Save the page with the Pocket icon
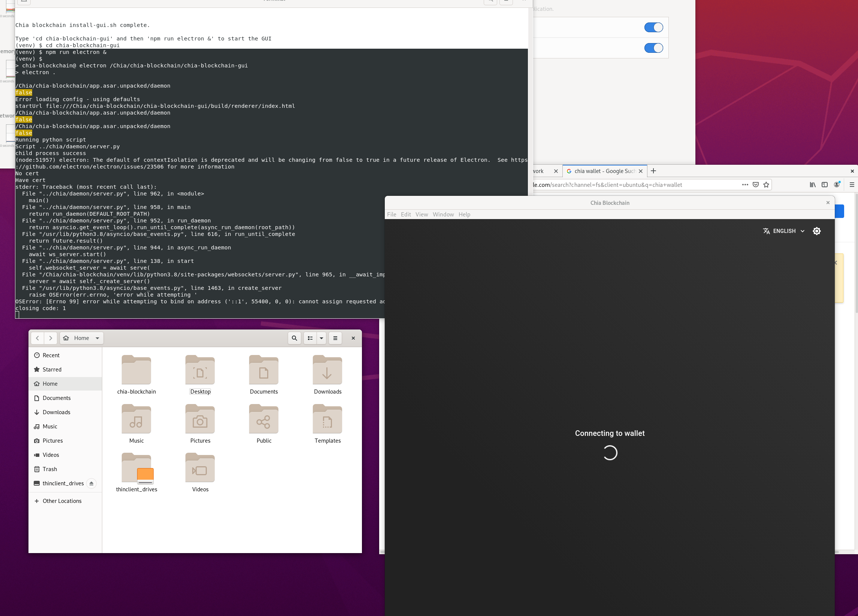The image size is (858, 616). 755,185
